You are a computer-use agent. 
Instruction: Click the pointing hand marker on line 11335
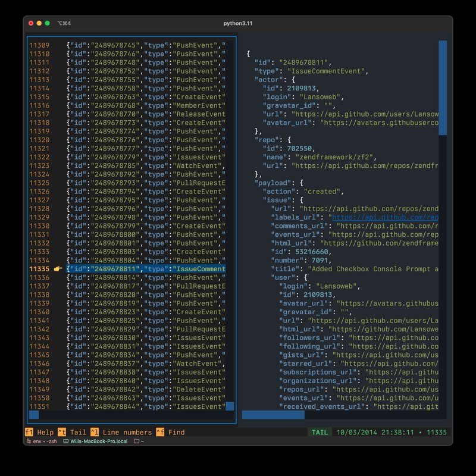coord(58,269)
